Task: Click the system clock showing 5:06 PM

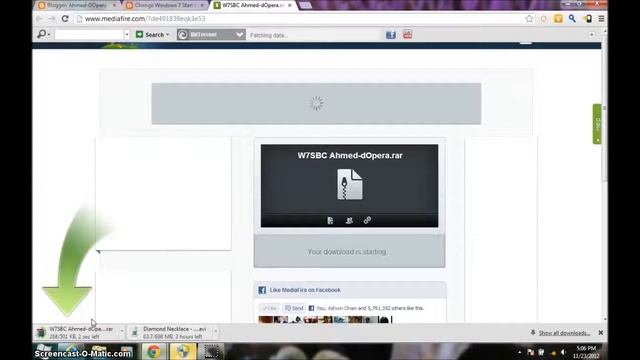Action: 586,348
